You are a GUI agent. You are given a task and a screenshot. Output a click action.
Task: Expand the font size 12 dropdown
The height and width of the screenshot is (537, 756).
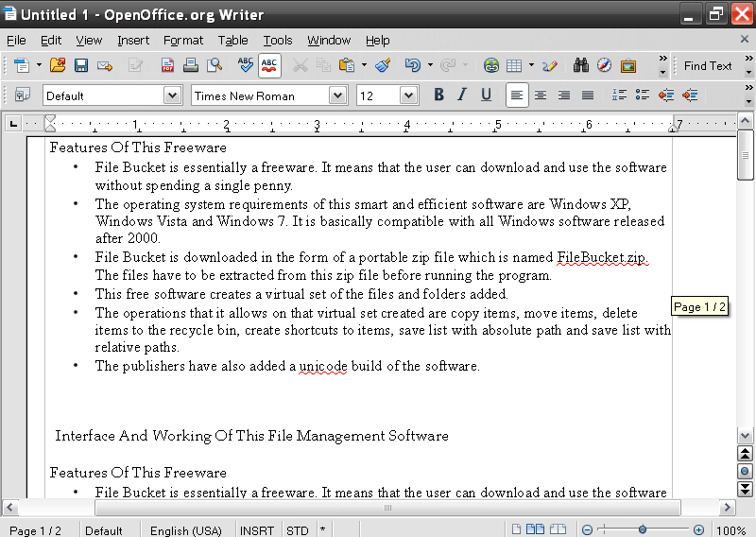pos(409,95)
